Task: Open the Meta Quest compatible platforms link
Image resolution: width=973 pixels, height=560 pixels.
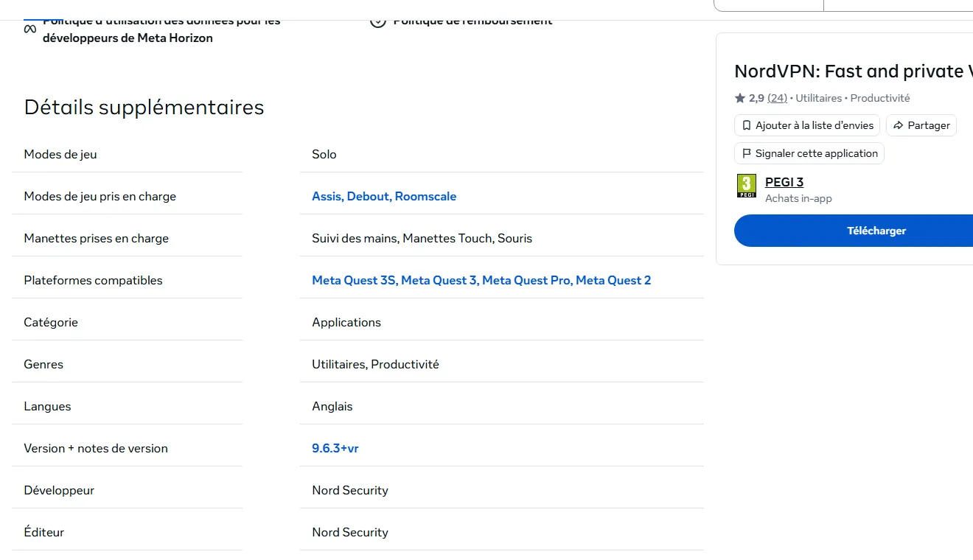Action: (x=481, y=280)
